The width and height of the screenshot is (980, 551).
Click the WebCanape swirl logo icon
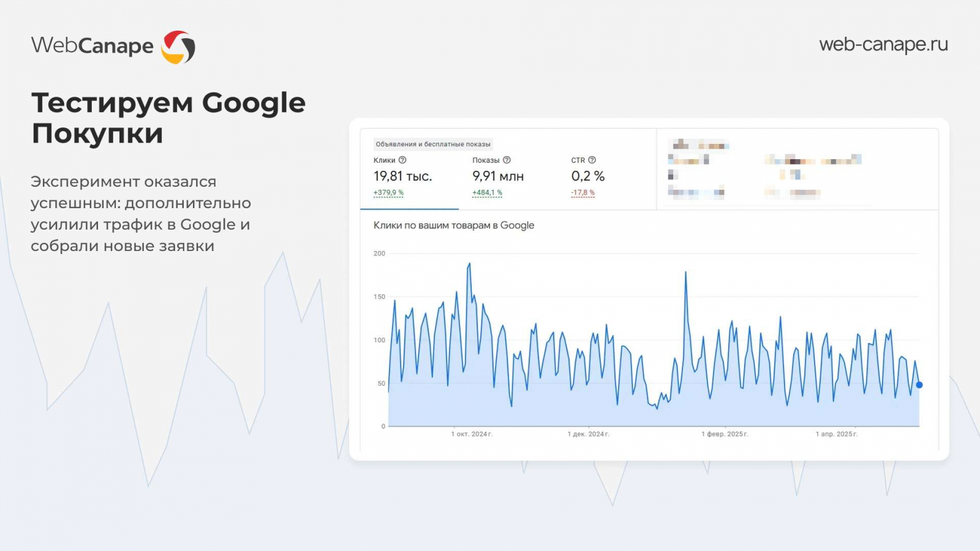click(178, 47)
